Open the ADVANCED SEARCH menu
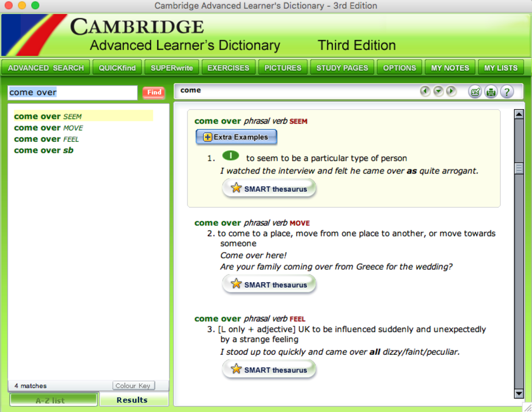Screen dimensions: 532x412 [46, 68]
